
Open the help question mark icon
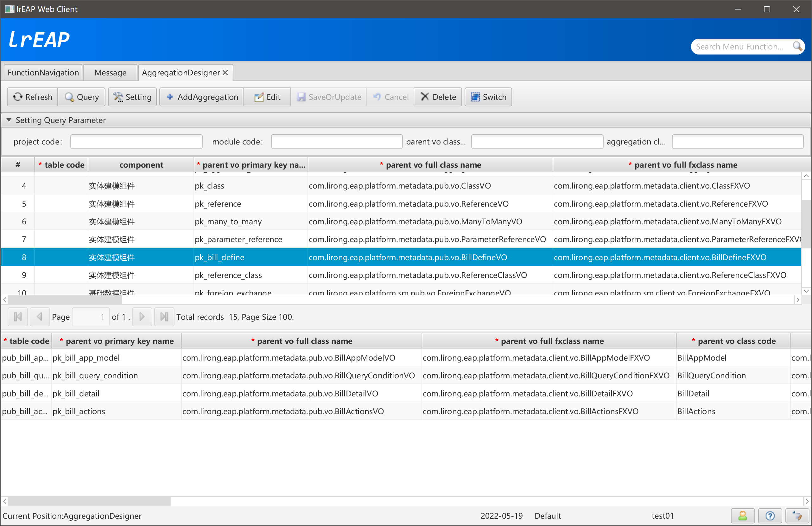770,516
